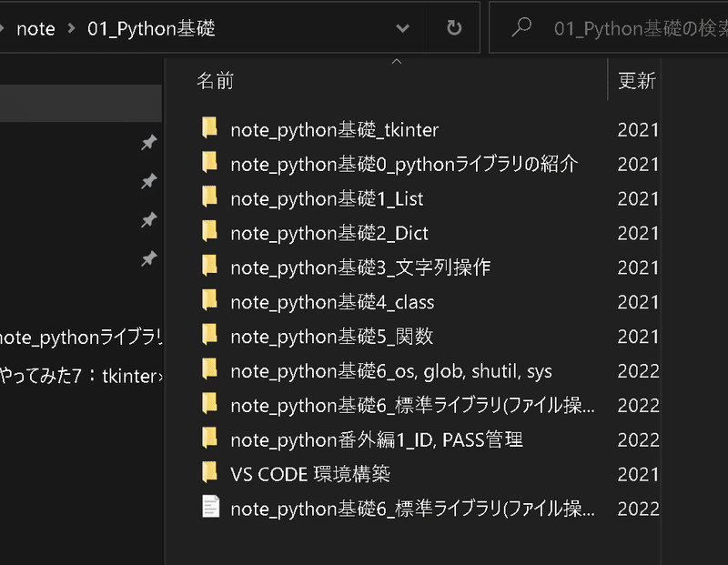Toggle the third pin in the sidebar
Image resolution: width=728 pixels, height=565 pixels.
click(x=148, y=220)
